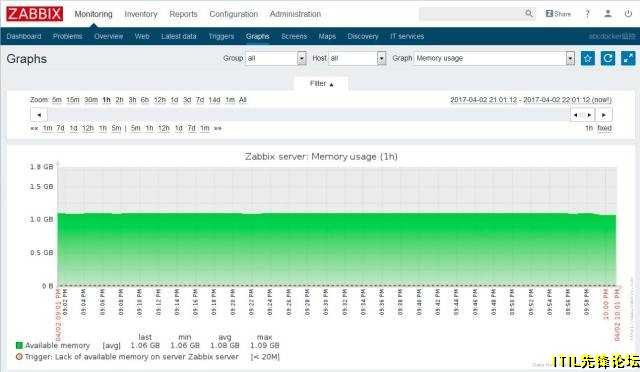Set zoom to 3h
Screen dimensions: 640x372
[x=132, y=100]
